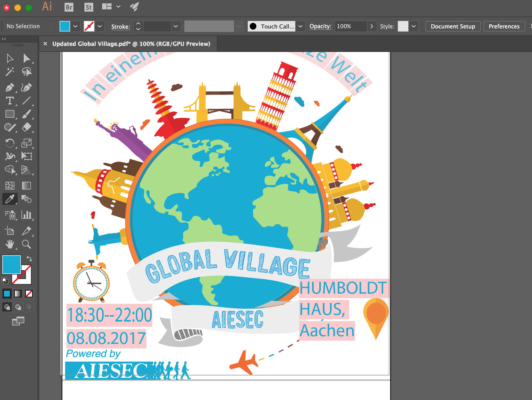The image size is (532, 400).
Task: Close the Updated Global Village.pdf tab
Action: coord(45,44)
